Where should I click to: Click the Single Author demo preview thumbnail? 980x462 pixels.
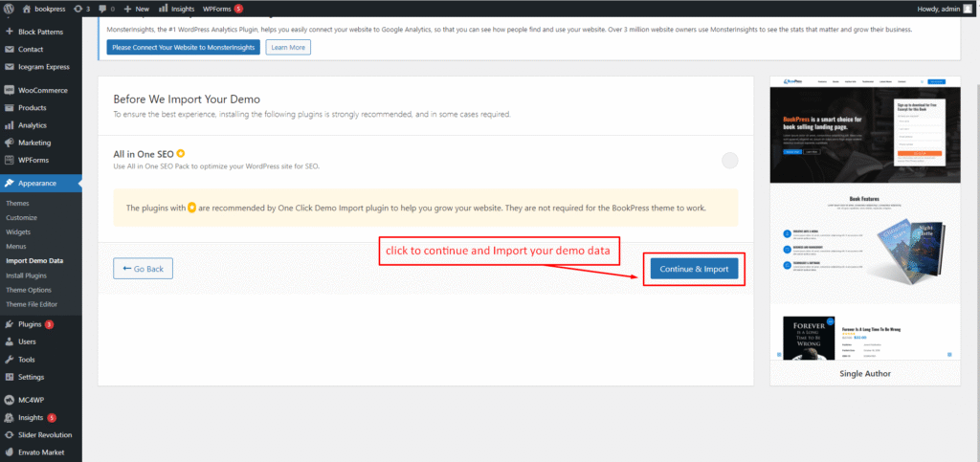865,218
